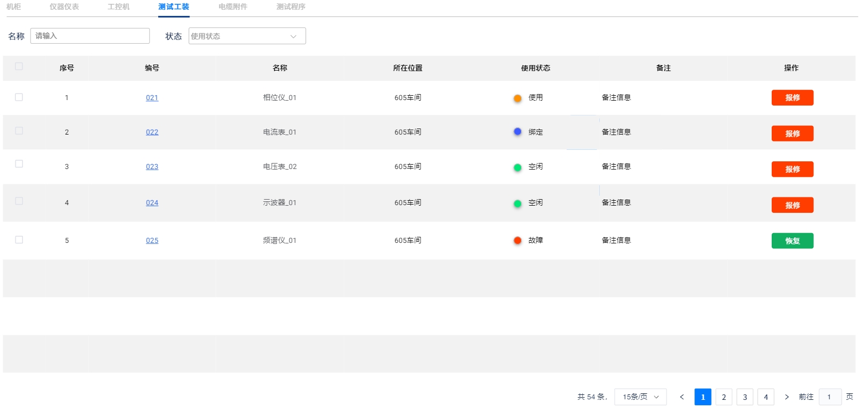868x419 pixels.
Task: Click the next page arrow in pagination
Action: pos(786,397)
